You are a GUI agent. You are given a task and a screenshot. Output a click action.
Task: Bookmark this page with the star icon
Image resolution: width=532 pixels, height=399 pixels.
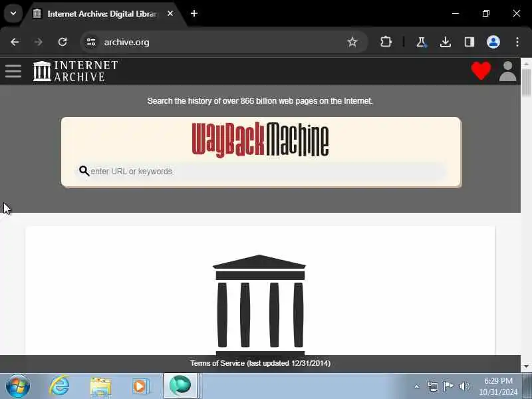(x=352, y=42)
